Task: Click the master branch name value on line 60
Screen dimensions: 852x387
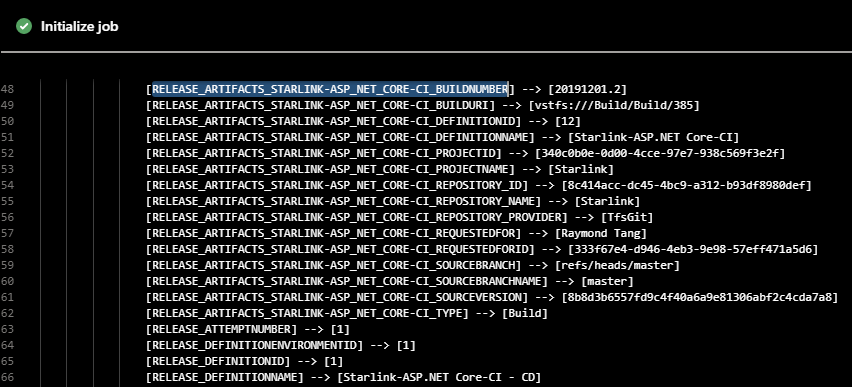Action: point(607,282)
